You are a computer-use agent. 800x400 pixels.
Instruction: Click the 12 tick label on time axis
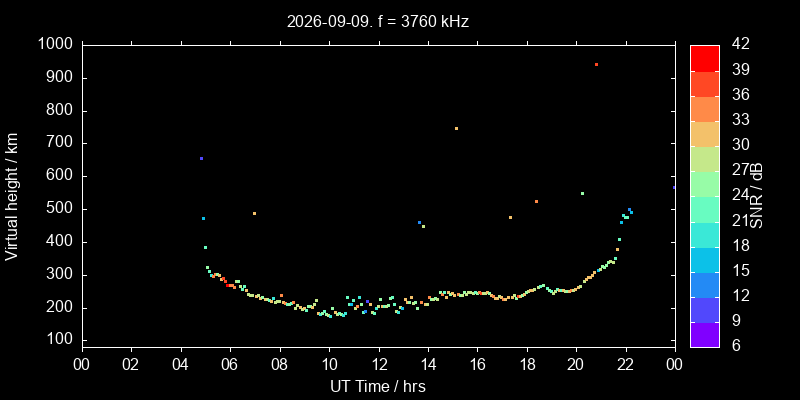tap(379, 365)
